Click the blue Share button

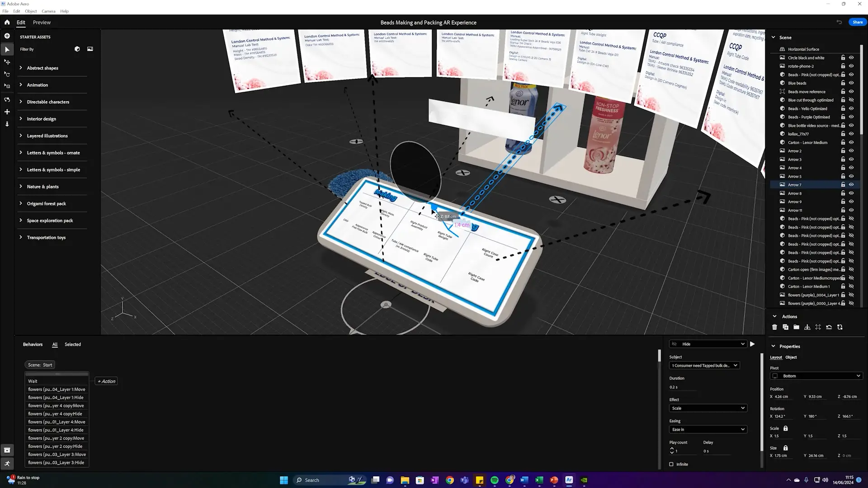tap(857, 22)
